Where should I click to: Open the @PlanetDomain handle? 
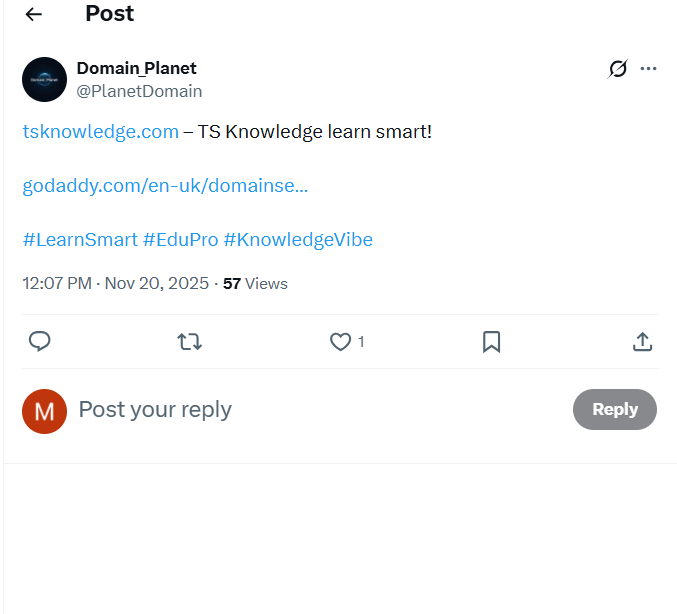point(139,91)
